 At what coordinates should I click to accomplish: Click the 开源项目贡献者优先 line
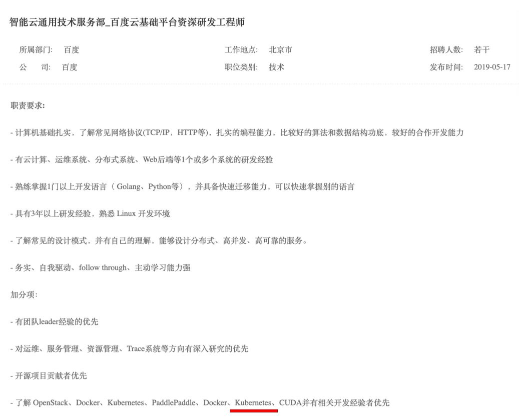(x=49, y=375)
